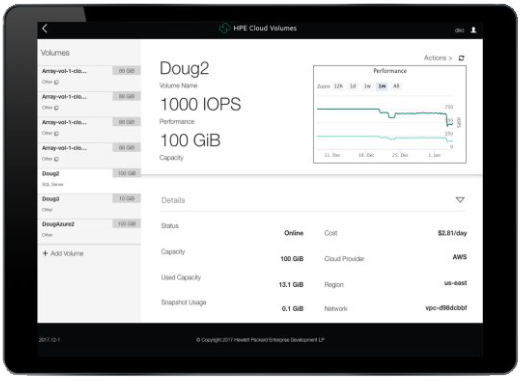522x381 pixels.
Task: Click the 10 GiB badge on Doug3 row
Action: (x=127, y=198)
